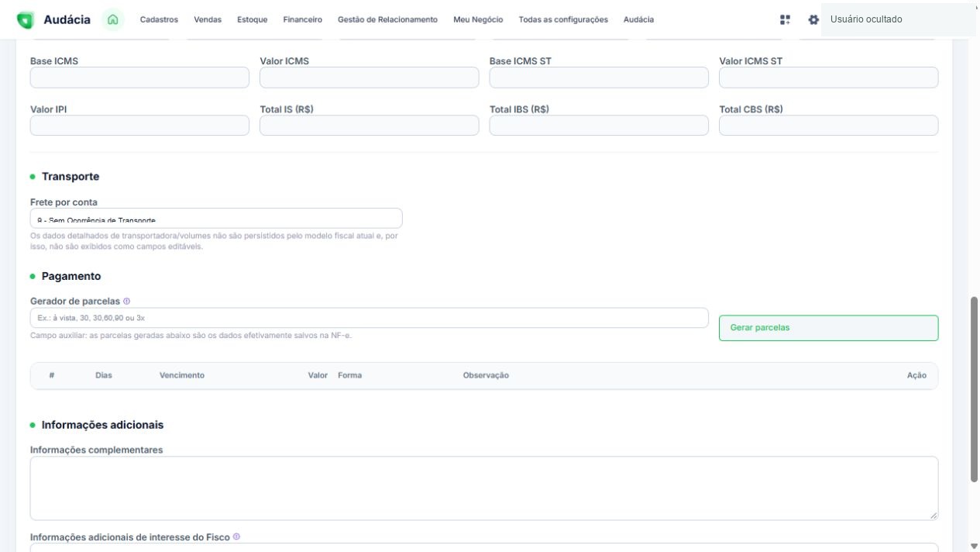Open Gestão de Relacionamento menu

387,19
